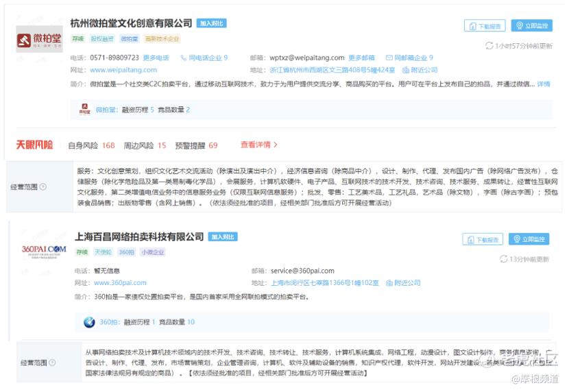Image resolution: width=569 pixels, height=392 pixels.
Task: Click envelope icon beside 同邮箱企业
Action: 389,58
